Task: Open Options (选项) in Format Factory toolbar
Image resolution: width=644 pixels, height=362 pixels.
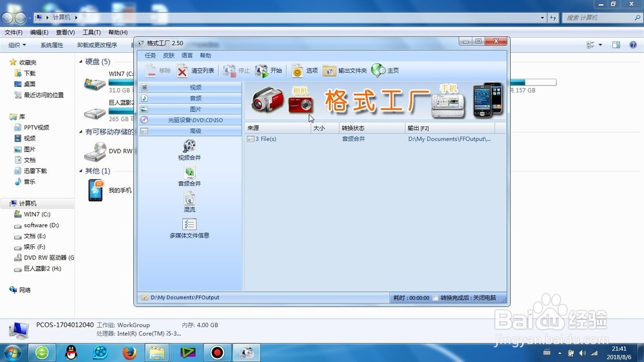Action: tap(305, 71)
